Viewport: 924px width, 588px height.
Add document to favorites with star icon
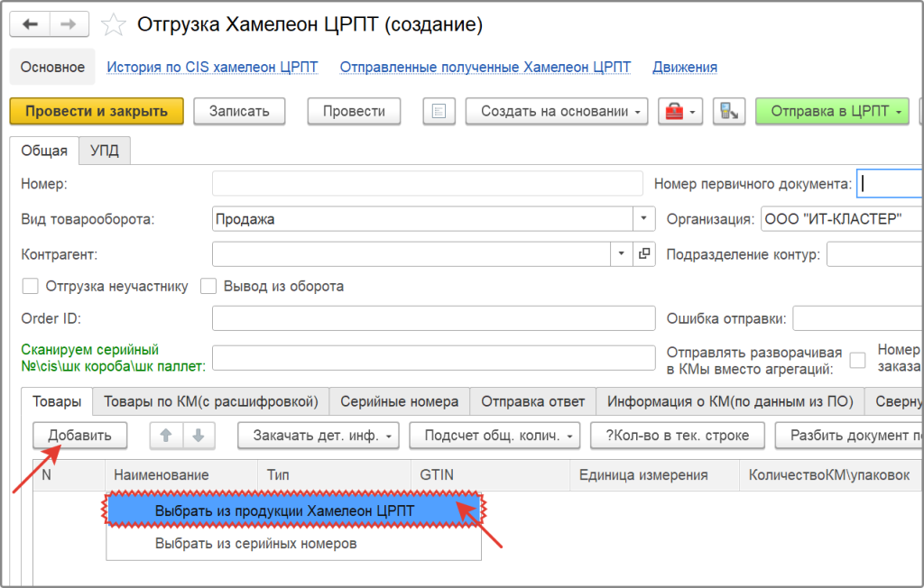point(113,24)
